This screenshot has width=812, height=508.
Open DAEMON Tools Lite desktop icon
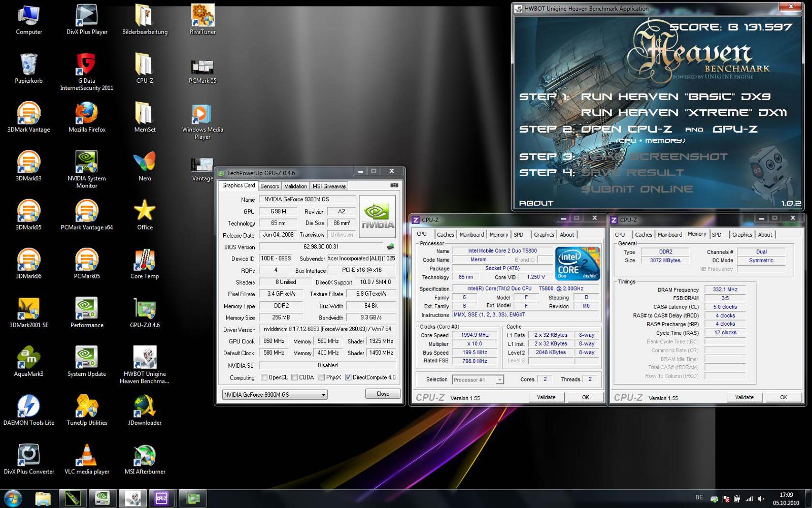(x=28, y=410)
